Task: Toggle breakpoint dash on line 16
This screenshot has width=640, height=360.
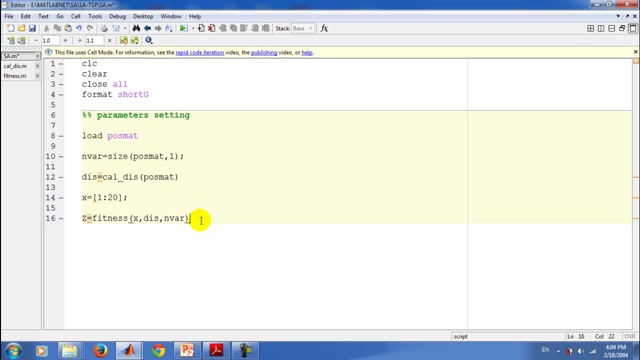Action: pyautogui.click(x=61, y=218)
